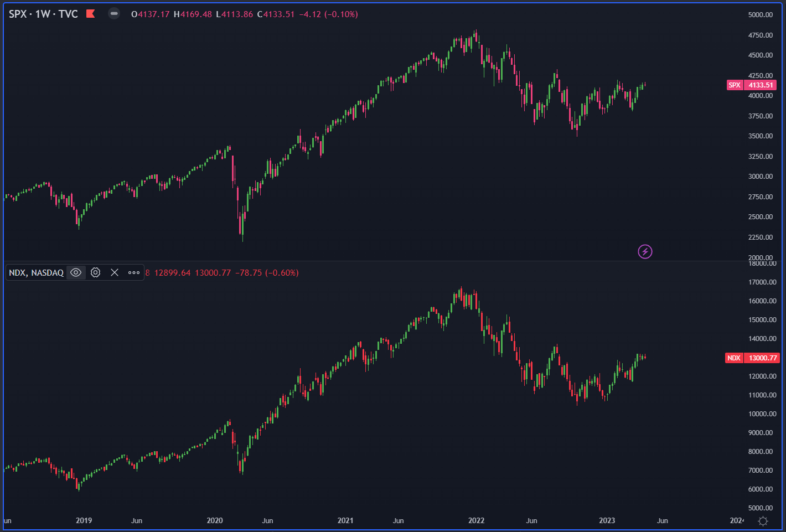Click the 6000.00 level on the NDX axis
The height and width of the screenshot is (532, 786).
click(761, 489)
